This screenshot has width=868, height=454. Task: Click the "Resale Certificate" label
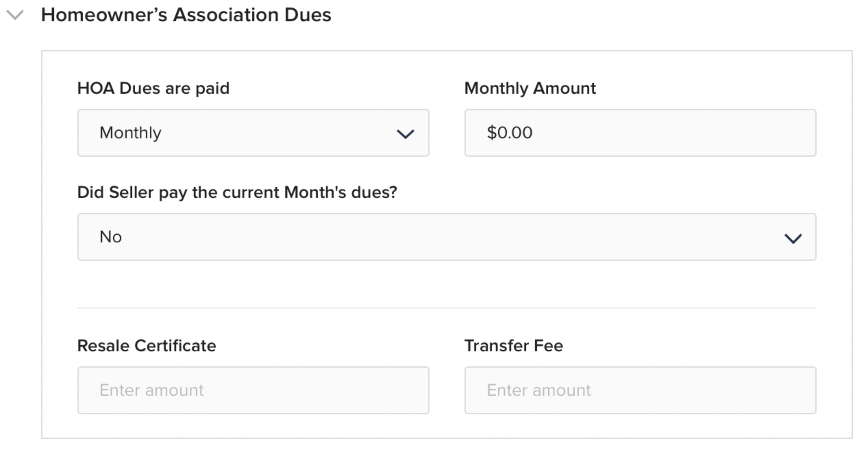pyautogui.click(x=147, y=346)
